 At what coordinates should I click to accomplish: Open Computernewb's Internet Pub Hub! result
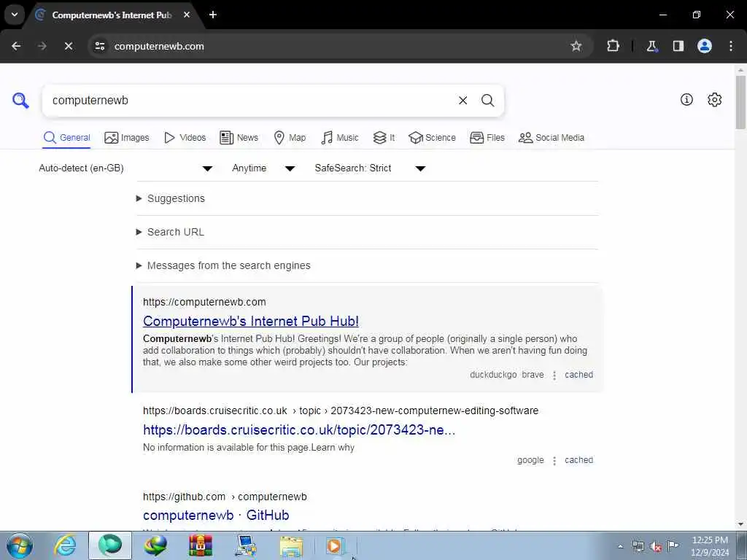(x=251, y=321)
